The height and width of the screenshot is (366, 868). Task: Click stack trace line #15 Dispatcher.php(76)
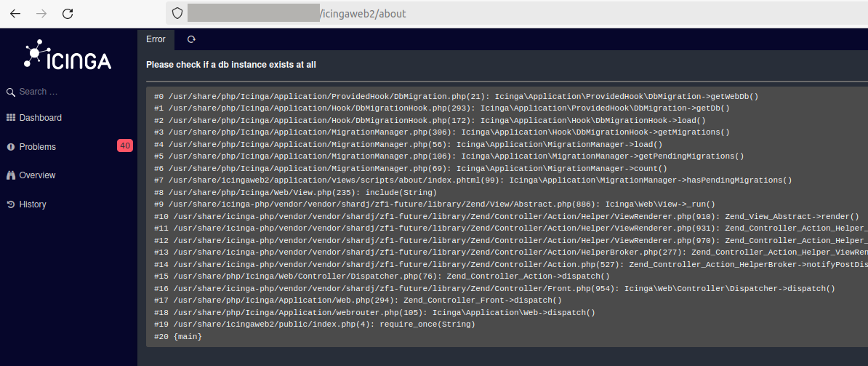(382, 277)
